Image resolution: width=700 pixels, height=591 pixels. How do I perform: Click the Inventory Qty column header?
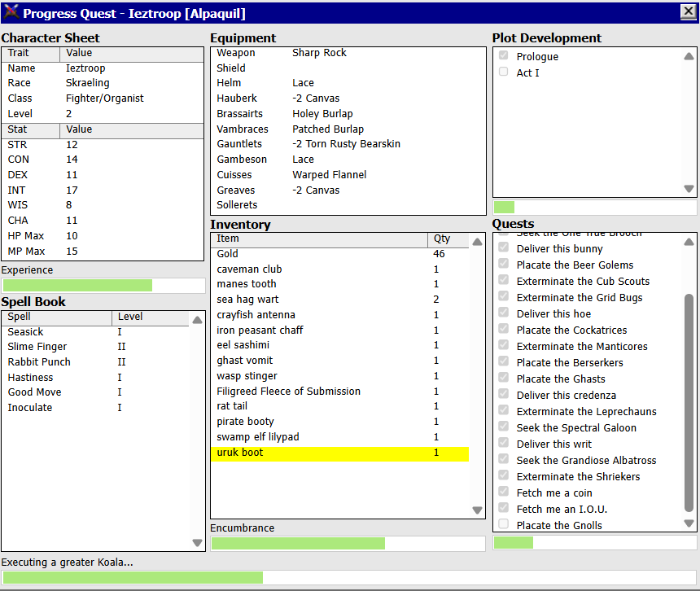click(x=448, y=239)
